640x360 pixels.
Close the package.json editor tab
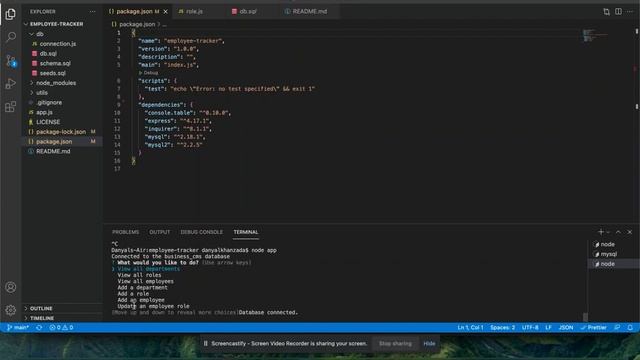click(x=165, y=11)
